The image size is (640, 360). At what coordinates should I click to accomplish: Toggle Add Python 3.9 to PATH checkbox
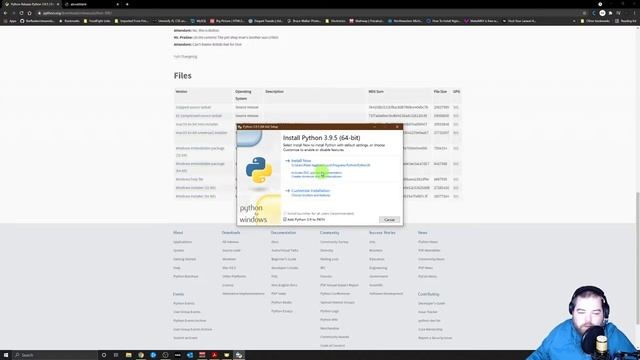[x=285, y=220]
